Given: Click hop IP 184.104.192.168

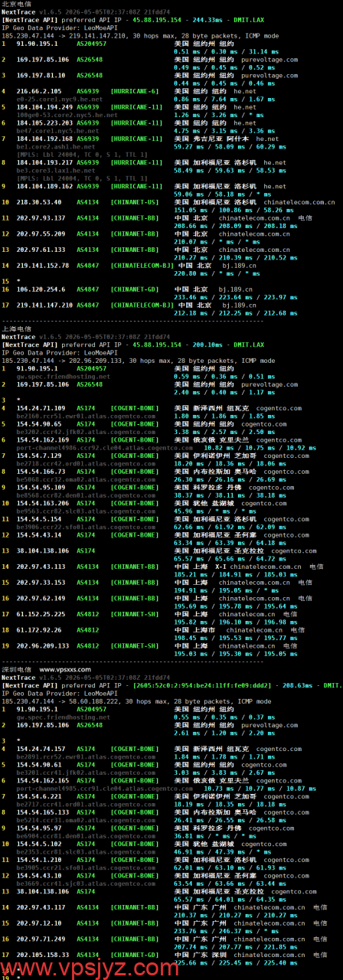Looking at the screenshot, I should [44, 139].
